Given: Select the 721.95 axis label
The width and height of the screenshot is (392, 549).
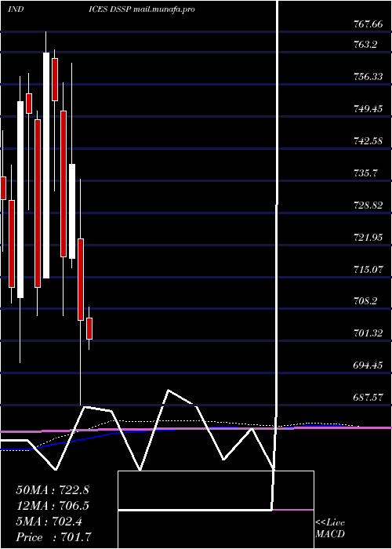Looking at the screenshot, I should click(x=367, y=238).
